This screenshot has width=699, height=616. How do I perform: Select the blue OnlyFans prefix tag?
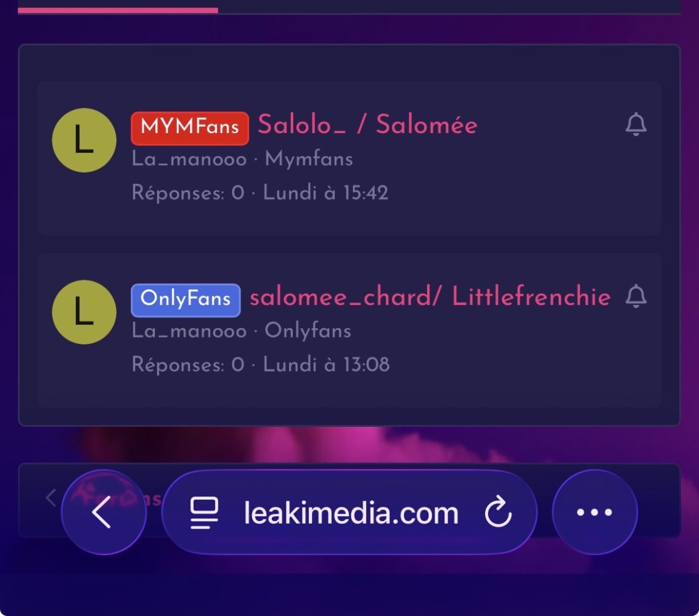point(186,300)
